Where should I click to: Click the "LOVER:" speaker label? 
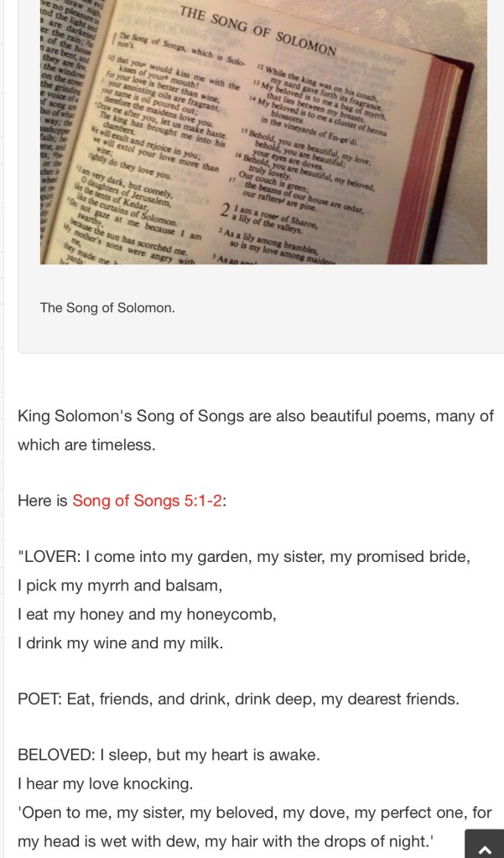coord(49,557)
